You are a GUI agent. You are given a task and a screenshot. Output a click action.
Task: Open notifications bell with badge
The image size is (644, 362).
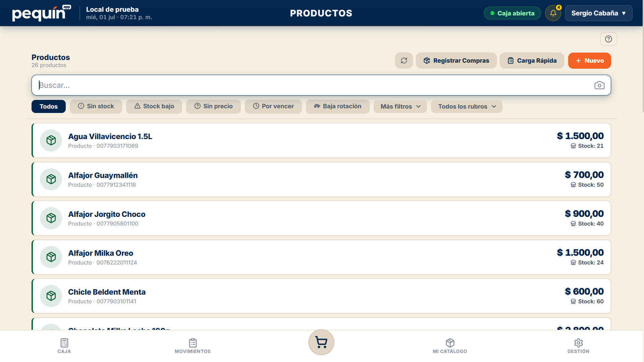[553, 13]
